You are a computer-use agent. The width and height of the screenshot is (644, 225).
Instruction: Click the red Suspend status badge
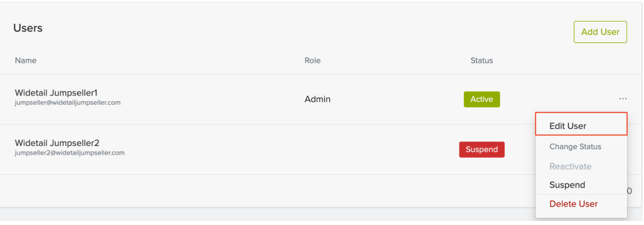point(481,149)
